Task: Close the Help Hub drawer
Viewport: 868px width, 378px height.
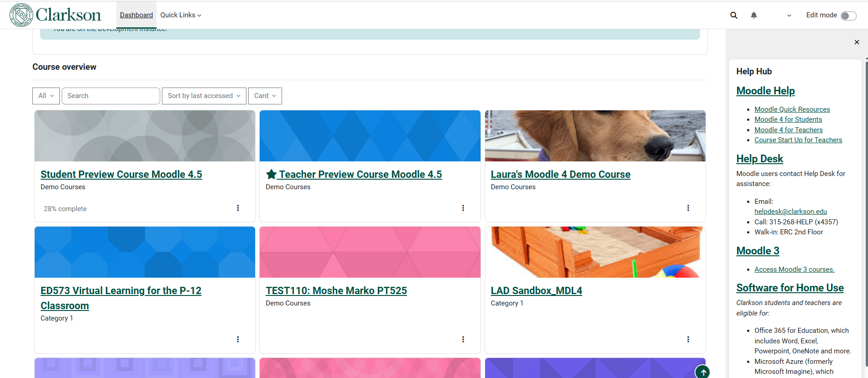Action: pyautogui.click(x=857, y=42)
